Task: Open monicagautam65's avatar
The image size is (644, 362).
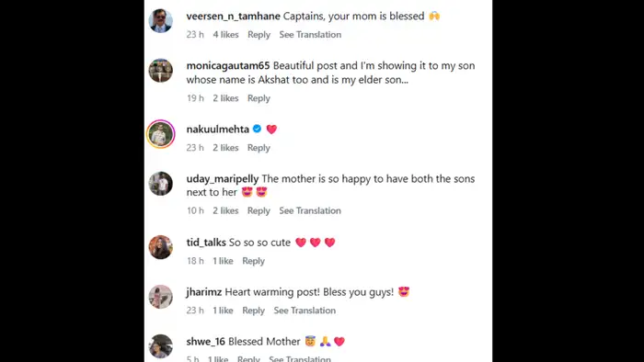Action: 161,71
